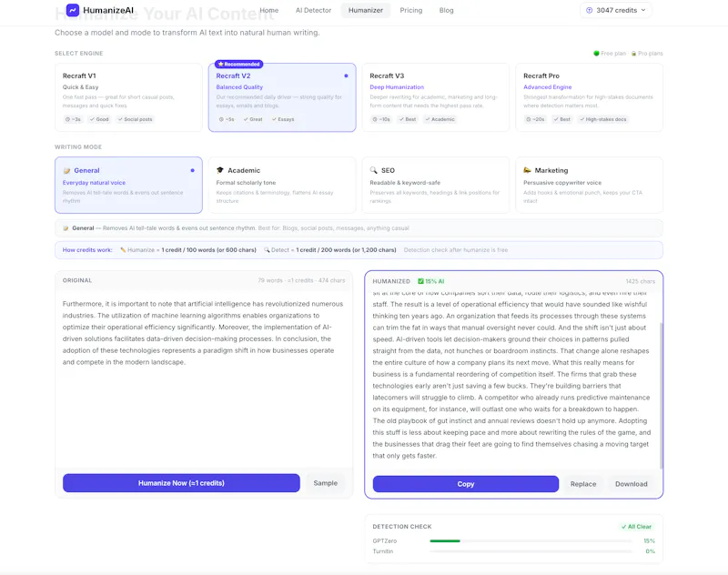
Task: Click the Academic graduation cap icon
Action: pos(220,170)
